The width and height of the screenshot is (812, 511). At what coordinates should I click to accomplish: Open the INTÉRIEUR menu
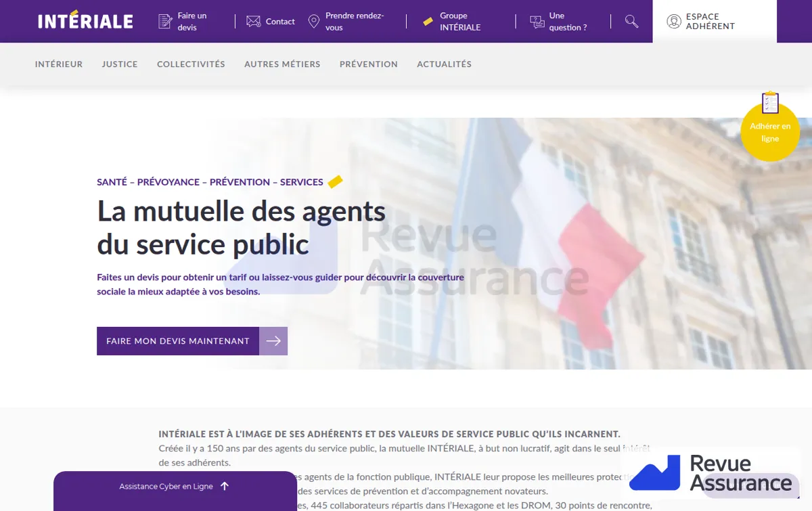(59, 64)
